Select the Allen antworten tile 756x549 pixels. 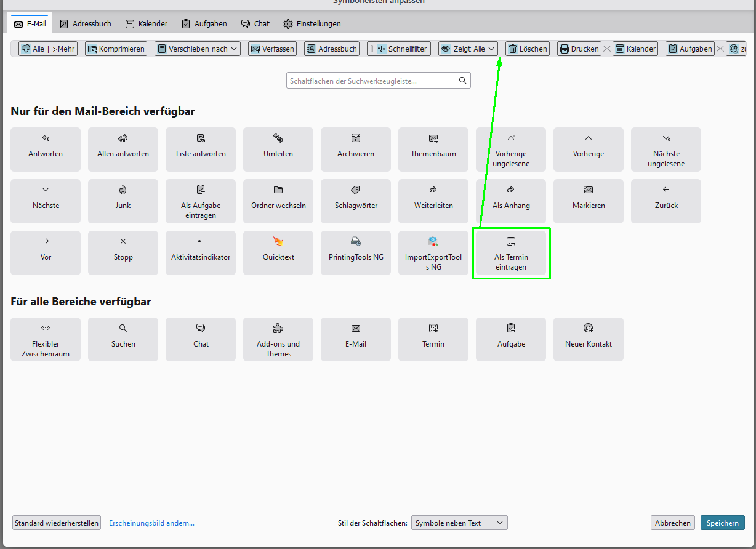coord(123,150)
